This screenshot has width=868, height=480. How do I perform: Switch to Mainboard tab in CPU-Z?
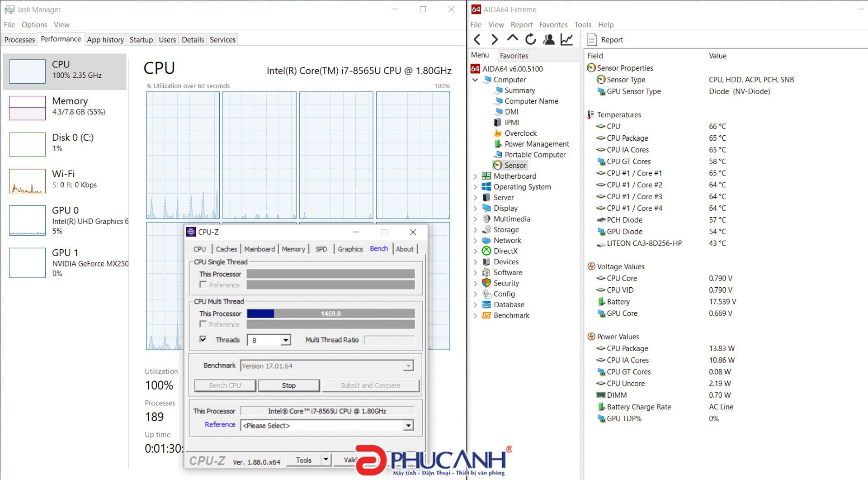[x=259, y=249]
